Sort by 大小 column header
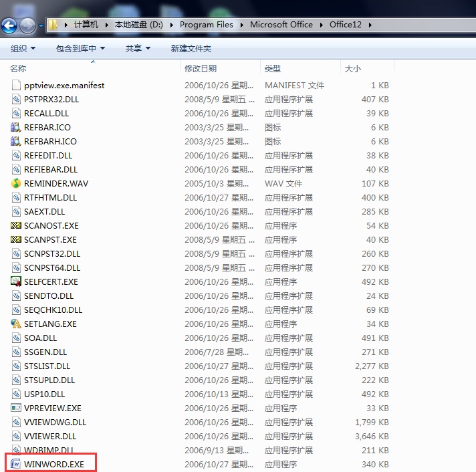476x472 pixels. [x=353, y=69]
